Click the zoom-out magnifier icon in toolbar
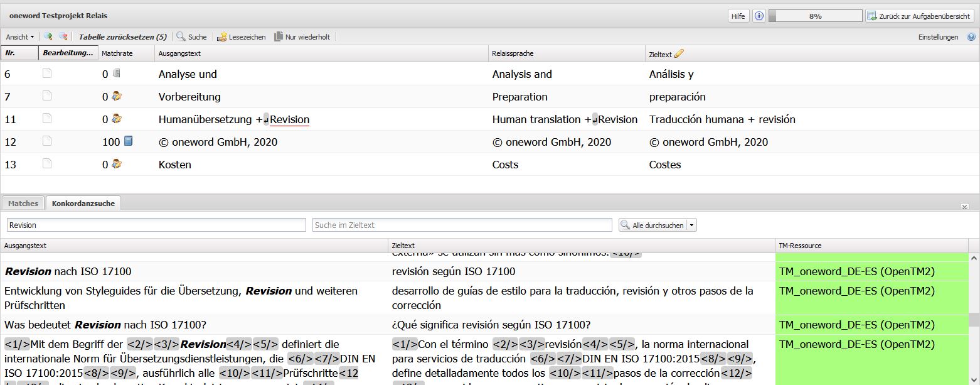The height and width of the screenshot is (385, 980). tap(63, 36)
